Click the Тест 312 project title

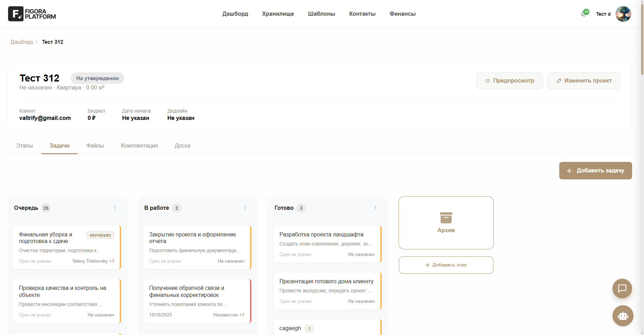pos(40,78)
